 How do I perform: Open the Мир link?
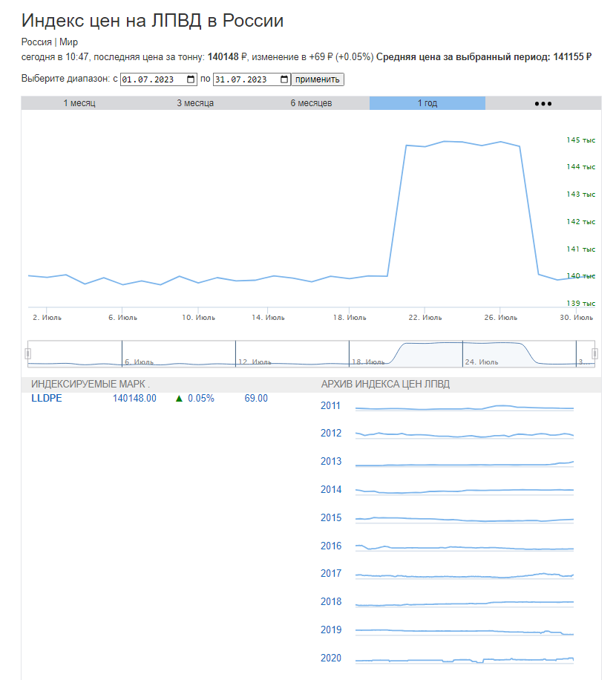coord(68,42)
